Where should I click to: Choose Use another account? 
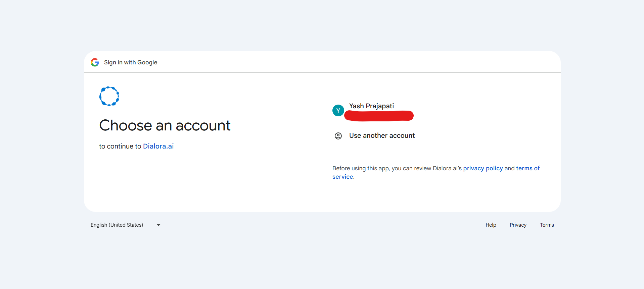(382, 135)
